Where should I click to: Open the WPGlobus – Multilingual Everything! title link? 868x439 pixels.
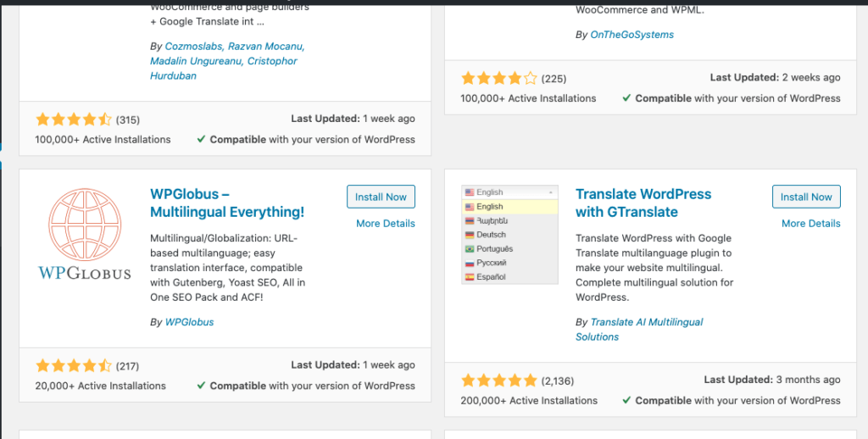point(227,203)
